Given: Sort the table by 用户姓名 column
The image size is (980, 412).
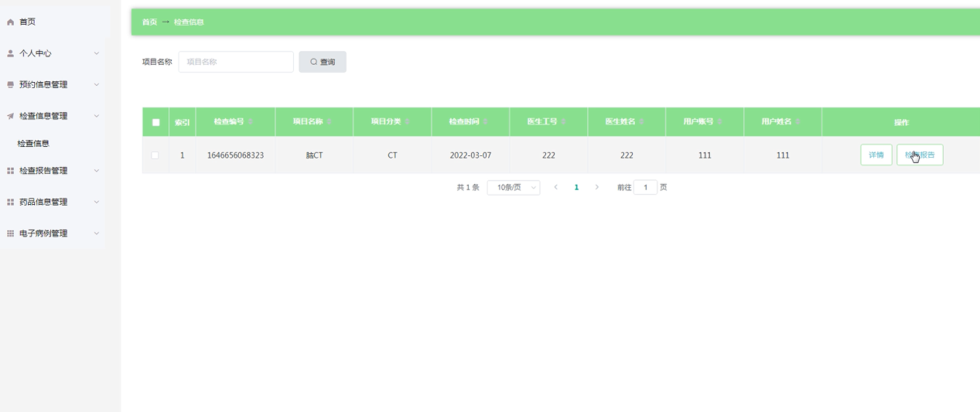Looking at the screenshot, I should 799,122.
